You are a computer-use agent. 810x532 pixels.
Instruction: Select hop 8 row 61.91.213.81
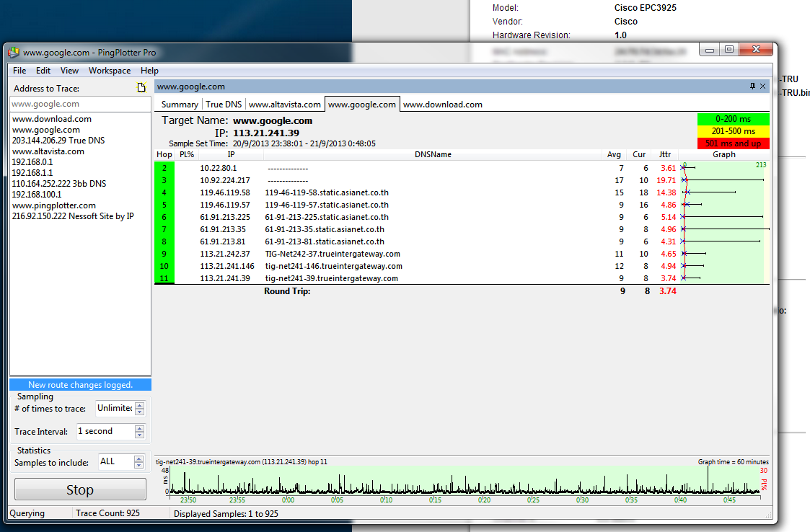tap(462, 241)
